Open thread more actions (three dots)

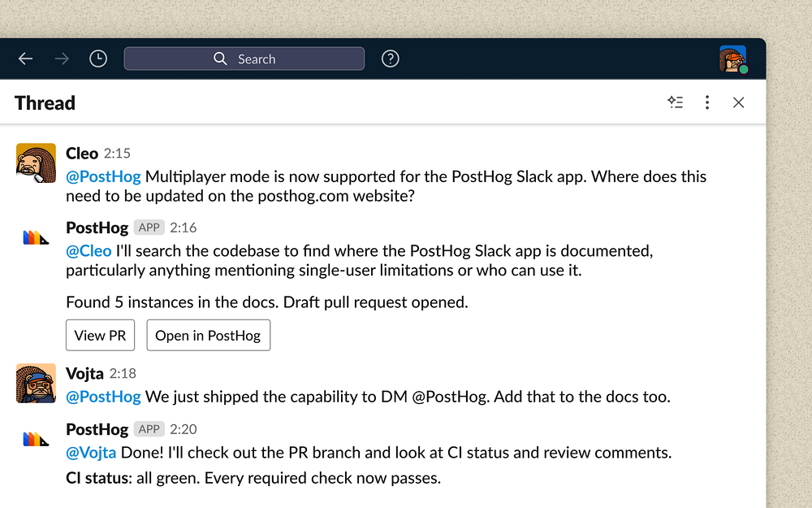tap(707, 102)
